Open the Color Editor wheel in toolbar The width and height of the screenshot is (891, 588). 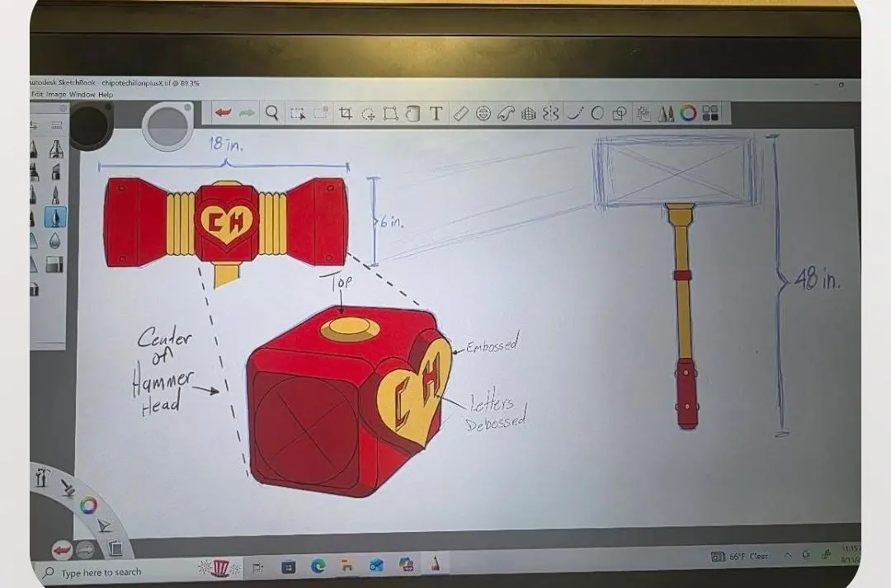click(688, 114)
